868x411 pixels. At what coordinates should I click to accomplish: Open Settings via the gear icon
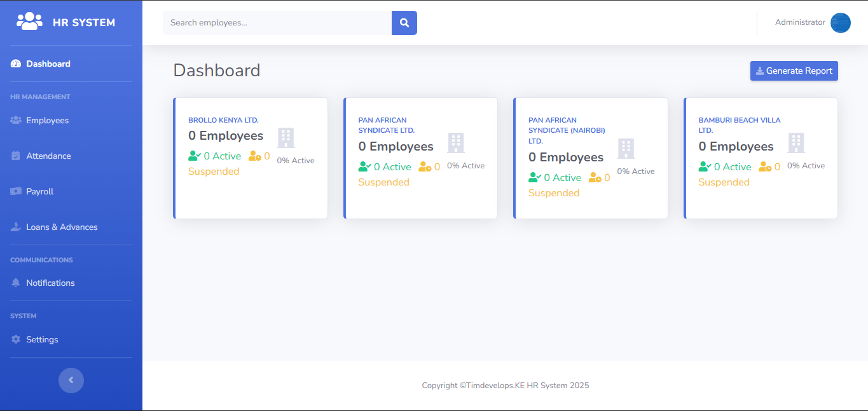pos(15,339)
